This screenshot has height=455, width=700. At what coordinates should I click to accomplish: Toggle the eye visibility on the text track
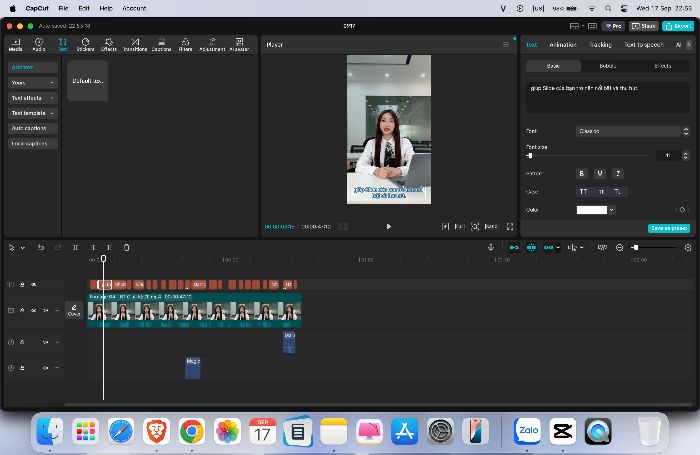33,284
